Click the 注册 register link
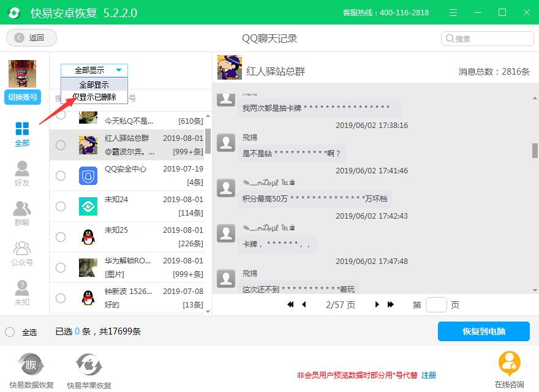 click(429, 375)
